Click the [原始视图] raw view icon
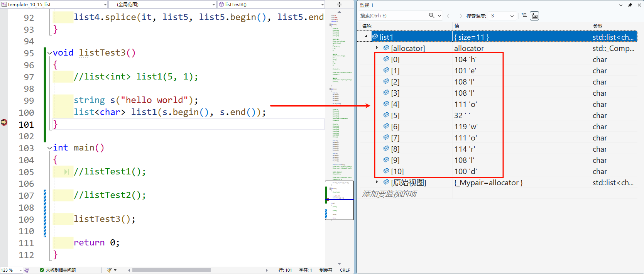The height and width of the screenshot is (274, 644). [386, 182]
